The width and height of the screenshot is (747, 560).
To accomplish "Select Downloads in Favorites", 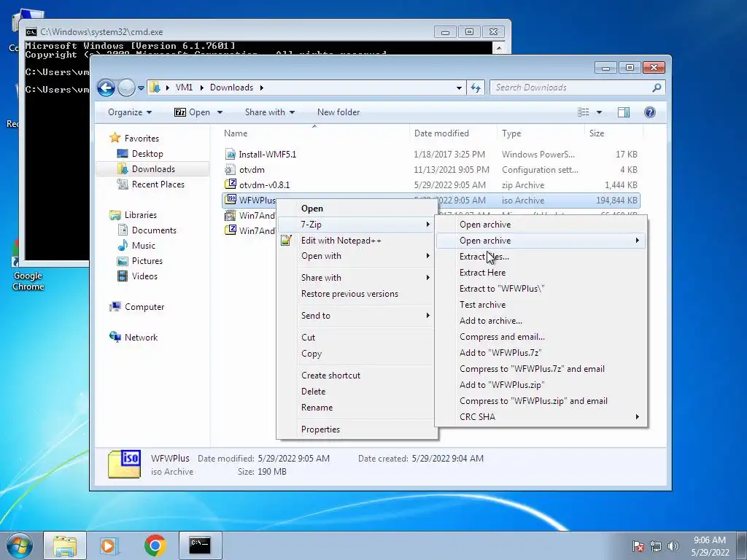I will point(153,169).
